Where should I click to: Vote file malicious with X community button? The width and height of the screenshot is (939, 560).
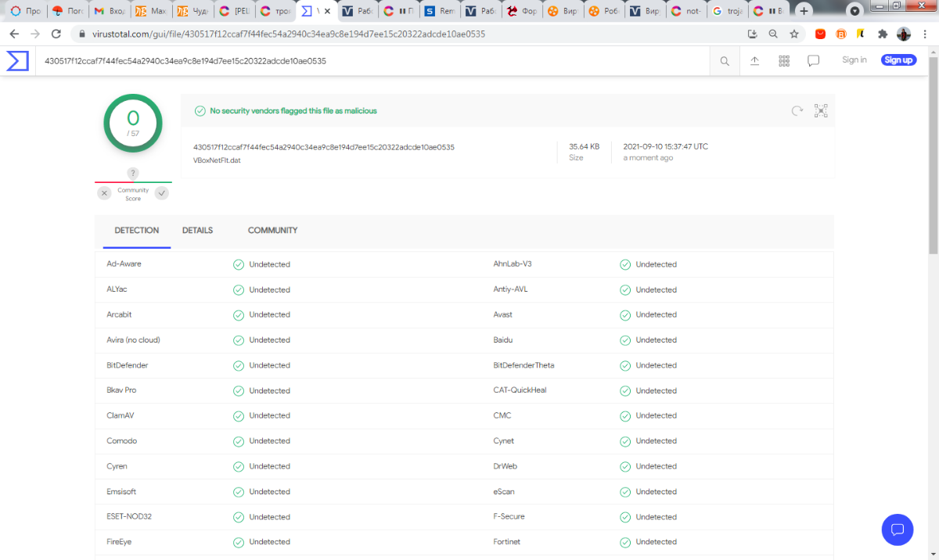tap(104, 193)
